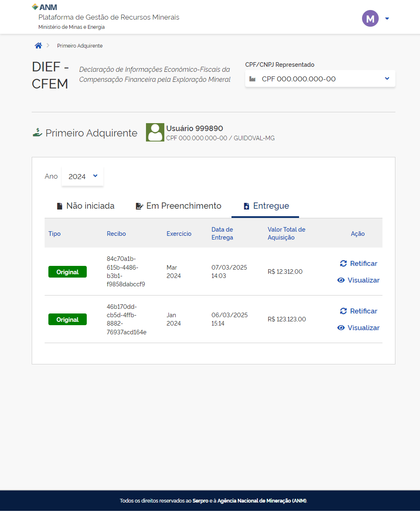
Task: Open the Ano 2024 year selector
Action: coord(83,177)
